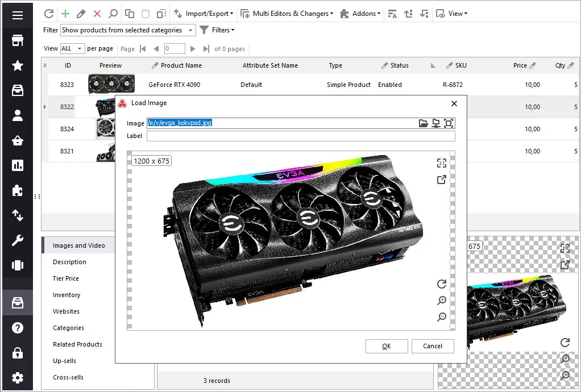Select the GeForce RTX 4090 thumbnail

pos(111,85)
